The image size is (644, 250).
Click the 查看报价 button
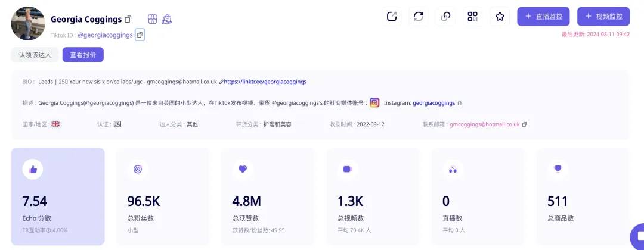(83, 55)
